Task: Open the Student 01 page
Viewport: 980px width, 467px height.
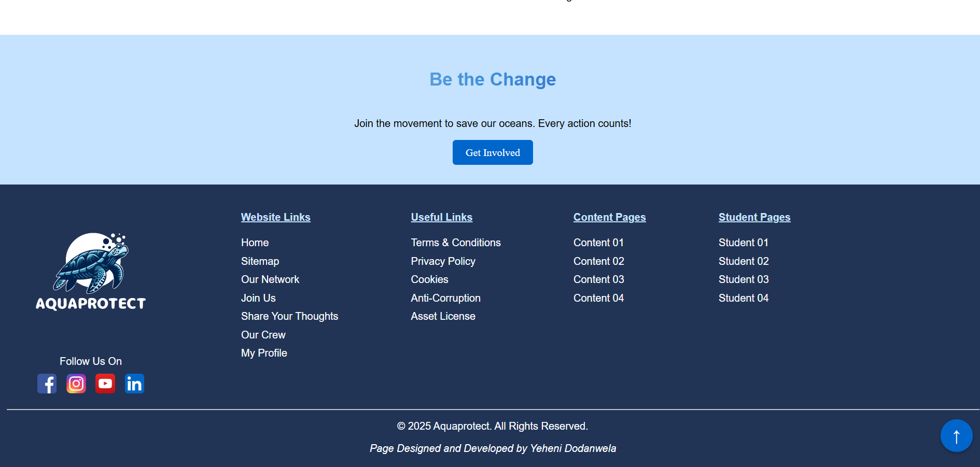Action: pyautogui.click(x=743, y=242)
